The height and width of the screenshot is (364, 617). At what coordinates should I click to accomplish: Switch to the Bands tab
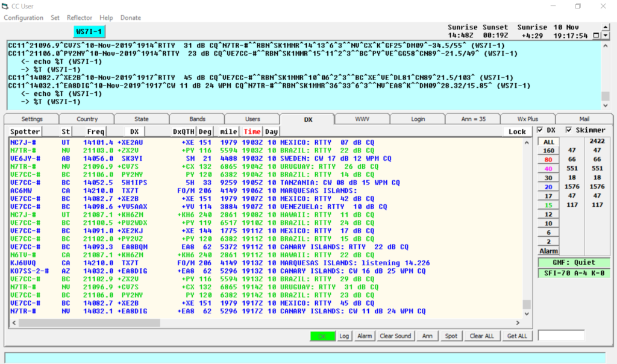coord(196,118)
